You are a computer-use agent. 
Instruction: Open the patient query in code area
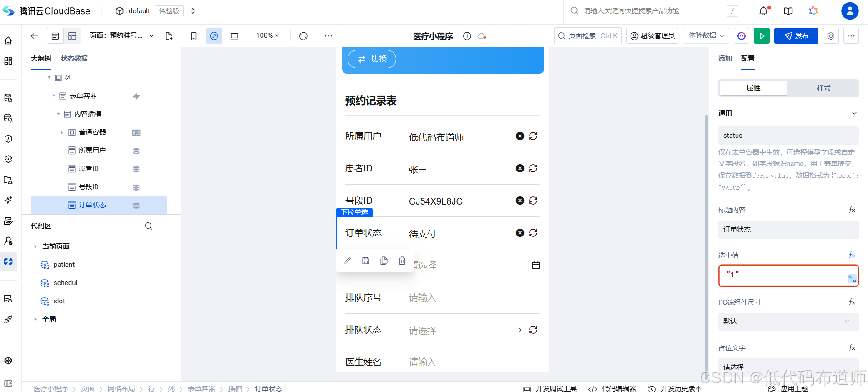coord(64,265)
